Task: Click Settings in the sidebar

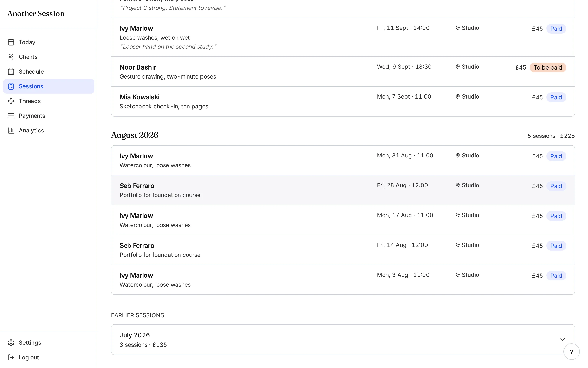Action: (x=49, y=343)
